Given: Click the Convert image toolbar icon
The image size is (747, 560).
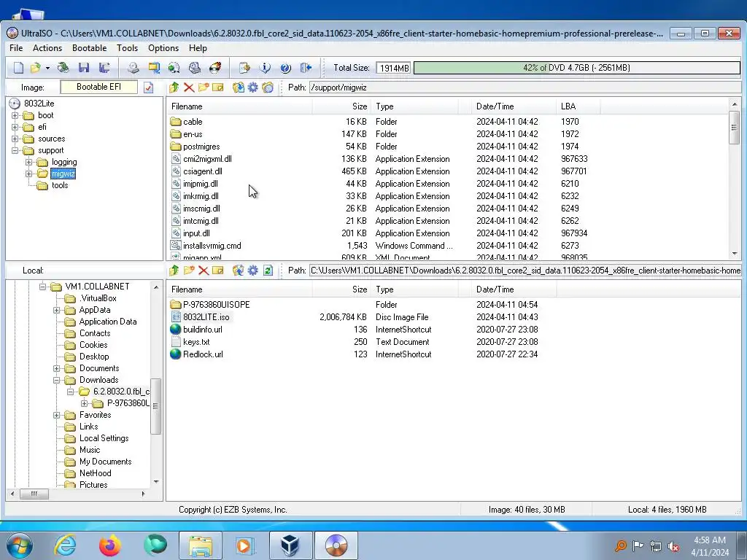Looking at the screenshot, I should 174,68.
